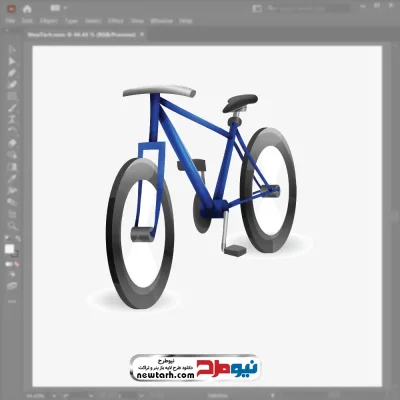Reset to default fill and stroke
Screen dimensions: 400x400
(x=7, y=239)
